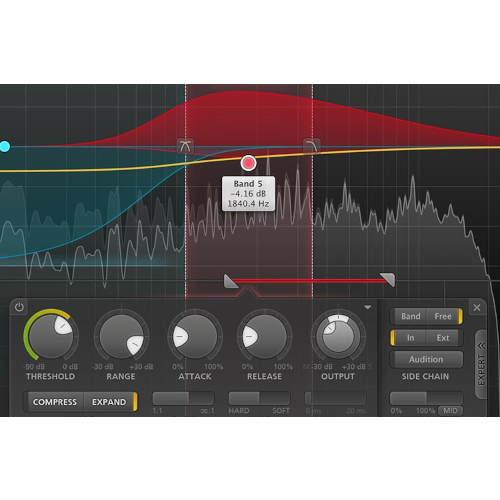Expand the Expert panel
Image resolution: width=500 pixels, height=500 pixels.
(481, 364)
